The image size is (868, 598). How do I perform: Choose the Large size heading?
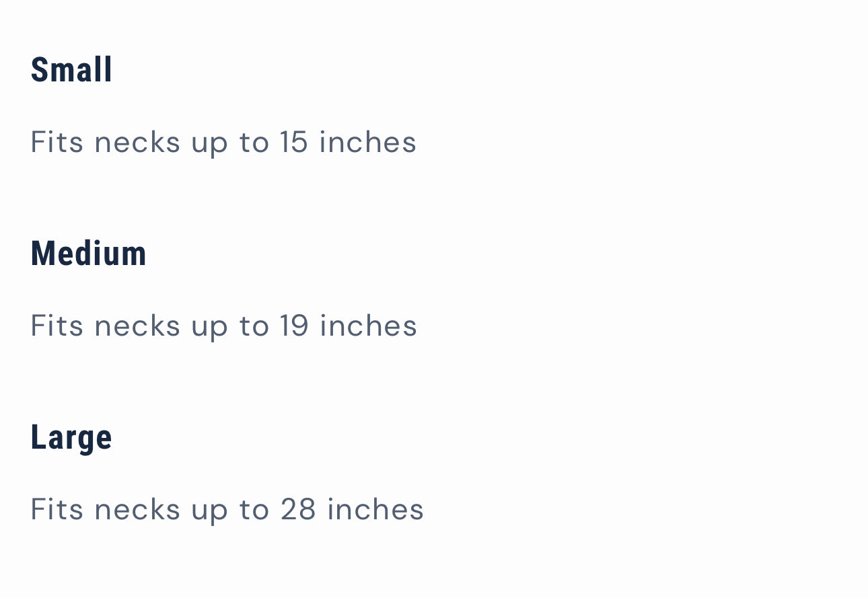pos(71,437)
